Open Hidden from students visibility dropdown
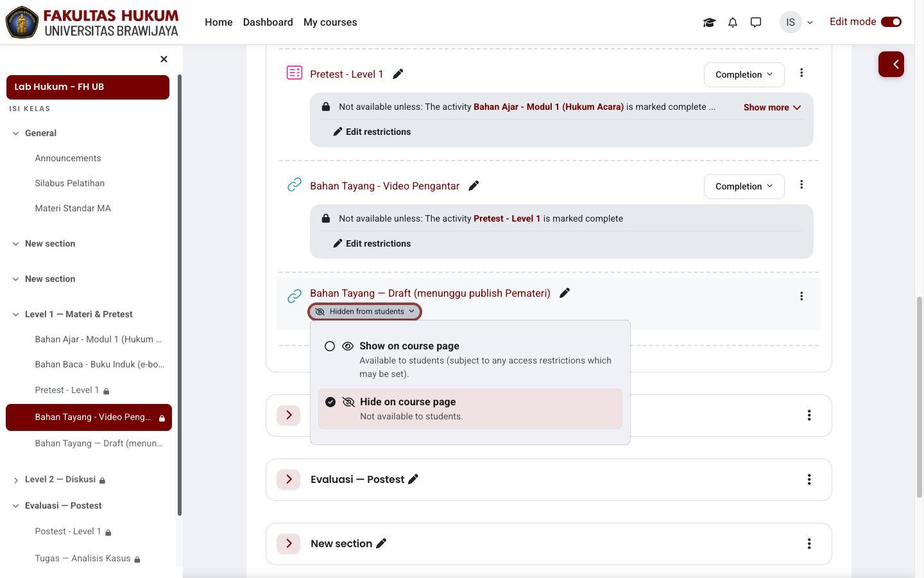 tap(365, 311)
